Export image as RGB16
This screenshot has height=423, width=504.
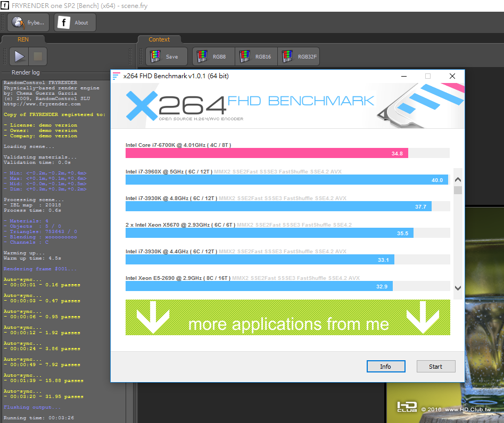tap(256, 56)
